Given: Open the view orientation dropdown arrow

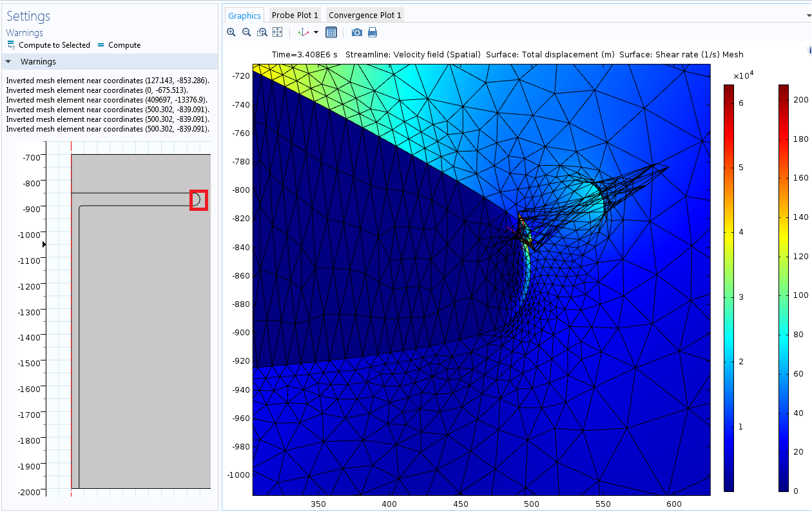Looking at the screenshot, I should (x=316, y=32).
